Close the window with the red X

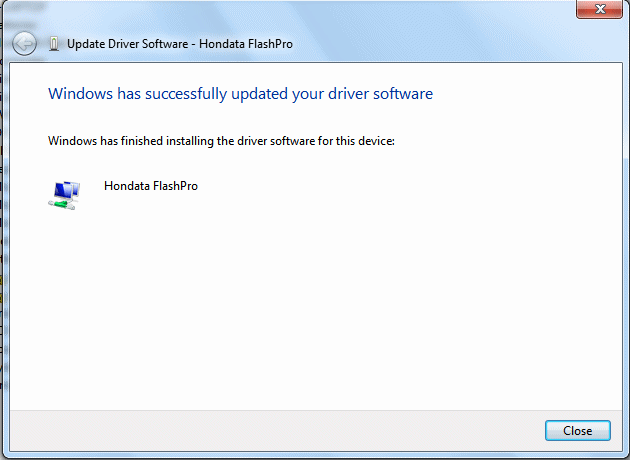click(x=599, y=9)
